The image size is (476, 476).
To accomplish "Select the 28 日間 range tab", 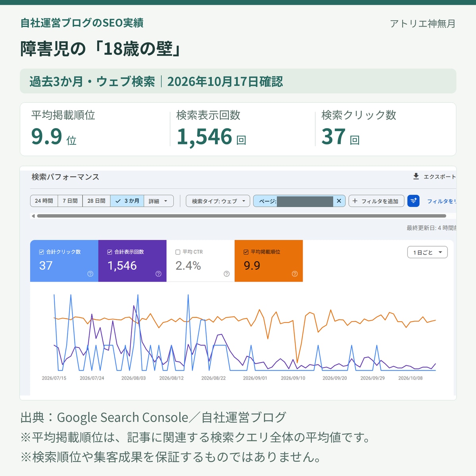I will click(96, 201).
